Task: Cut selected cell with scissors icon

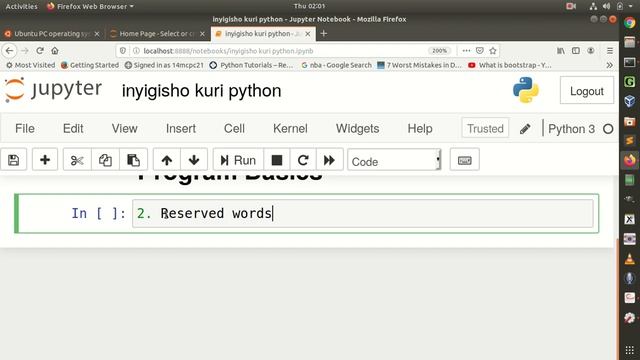Action: 77,160
